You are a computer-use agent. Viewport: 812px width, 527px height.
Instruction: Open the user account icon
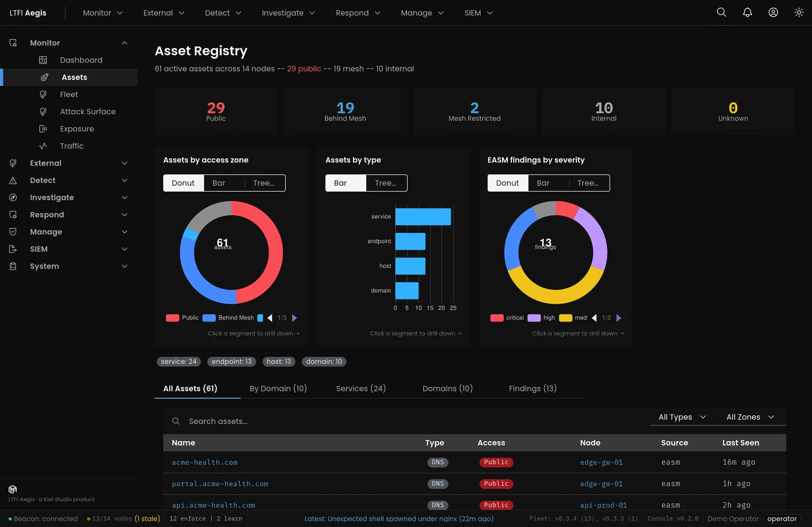(x=773, y=12)
